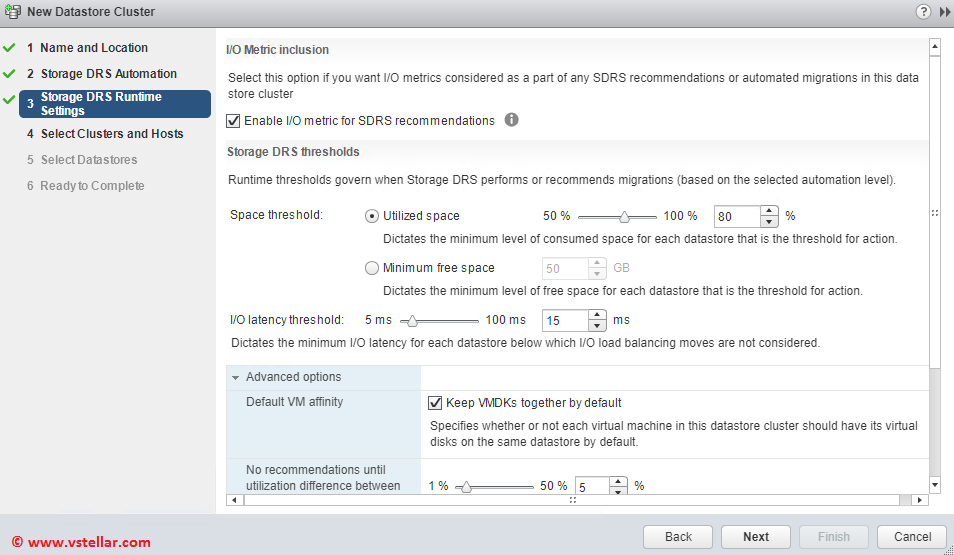The image size is (954, 555).
Task: Decrease utilized space percent with down arrow
Action: [x=769, y=222]
